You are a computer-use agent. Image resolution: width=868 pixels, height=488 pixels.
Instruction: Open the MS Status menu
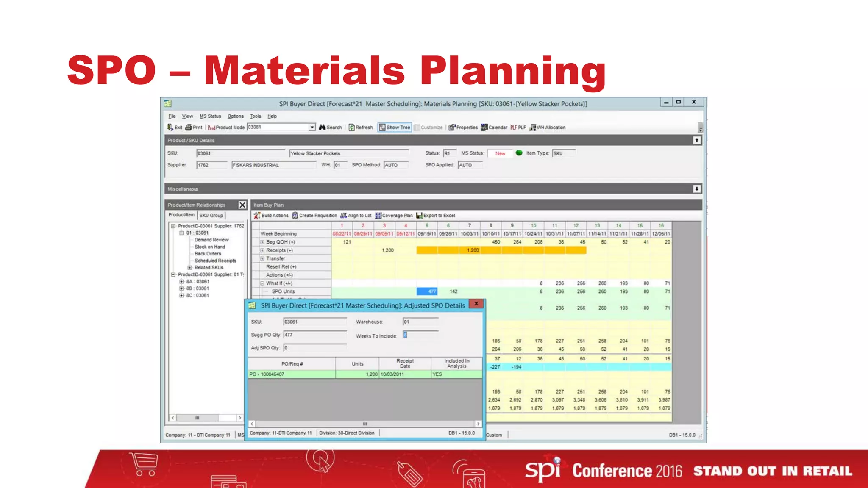(210, 116)
